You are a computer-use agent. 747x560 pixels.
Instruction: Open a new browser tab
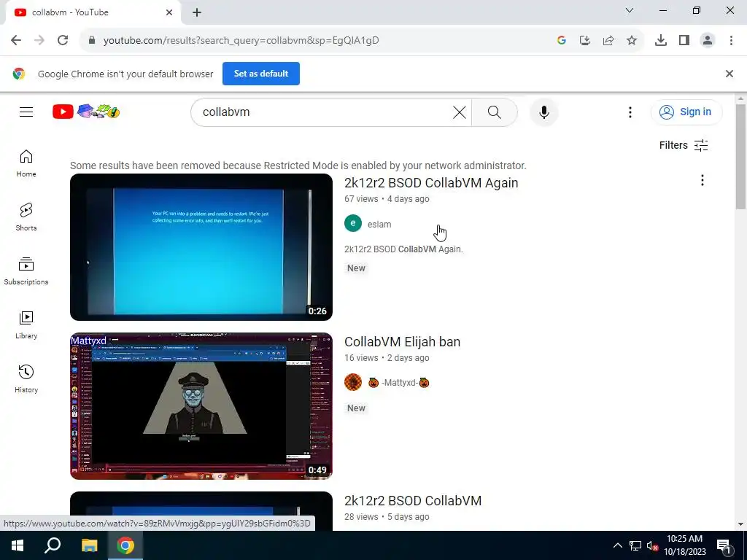click(x=197, y=13)
